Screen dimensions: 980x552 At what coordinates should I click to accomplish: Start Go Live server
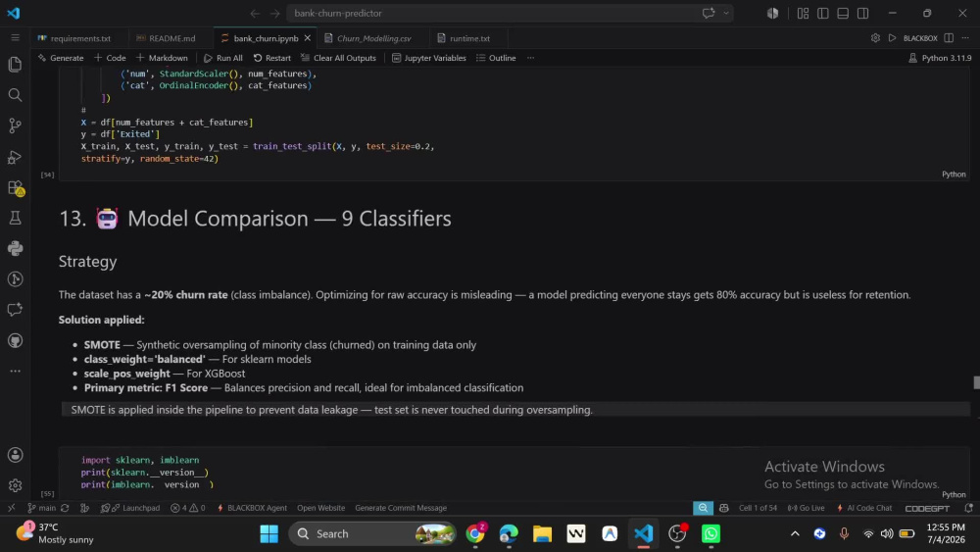(806, 508)
